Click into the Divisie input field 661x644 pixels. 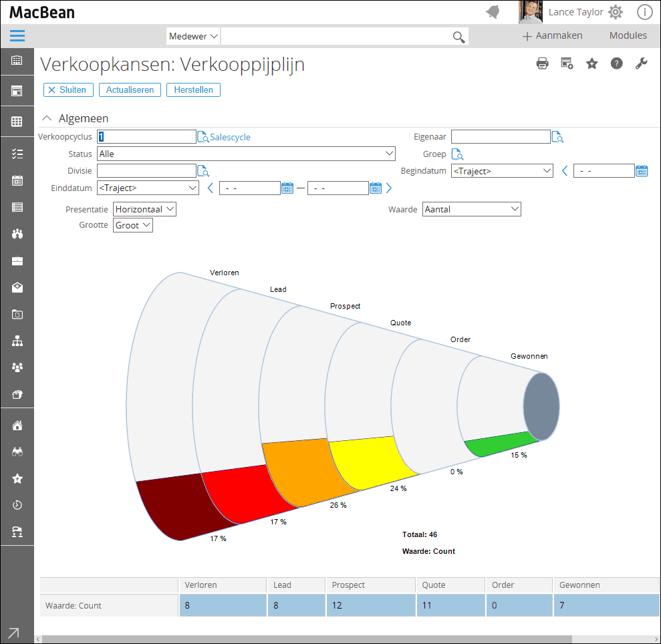pyautogui.click(x=146, y=171)
